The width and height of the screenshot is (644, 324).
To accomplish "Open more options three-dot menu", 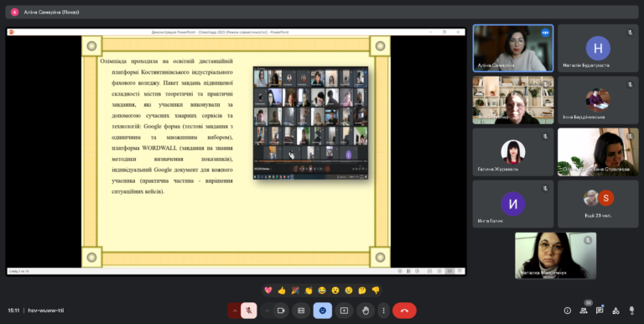I will point(383,311).
